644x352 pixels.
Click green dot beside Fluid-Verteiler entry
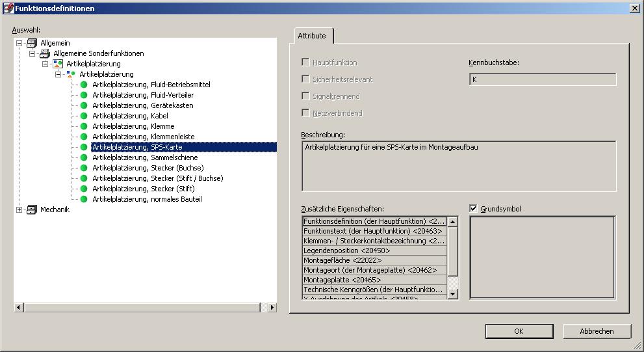(84, 95)
